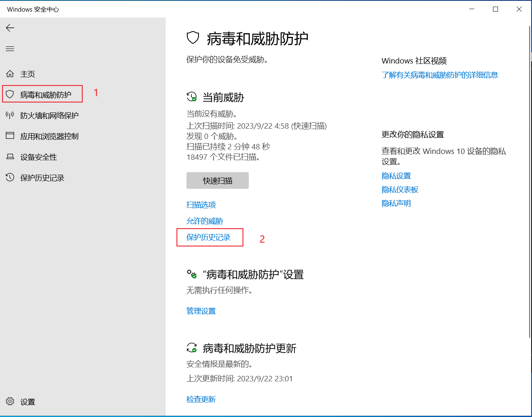Image resolution: width=532 pixels, height=417 pixels.
Task: Click the shield icon in sidebar
Action: [10, 95]
